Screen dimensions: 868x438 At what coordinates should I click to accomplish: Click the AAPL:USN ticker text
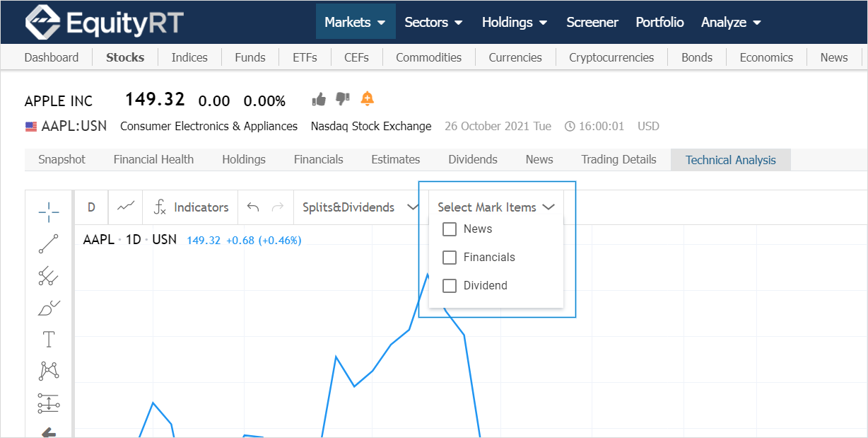(x=74, y=127)
